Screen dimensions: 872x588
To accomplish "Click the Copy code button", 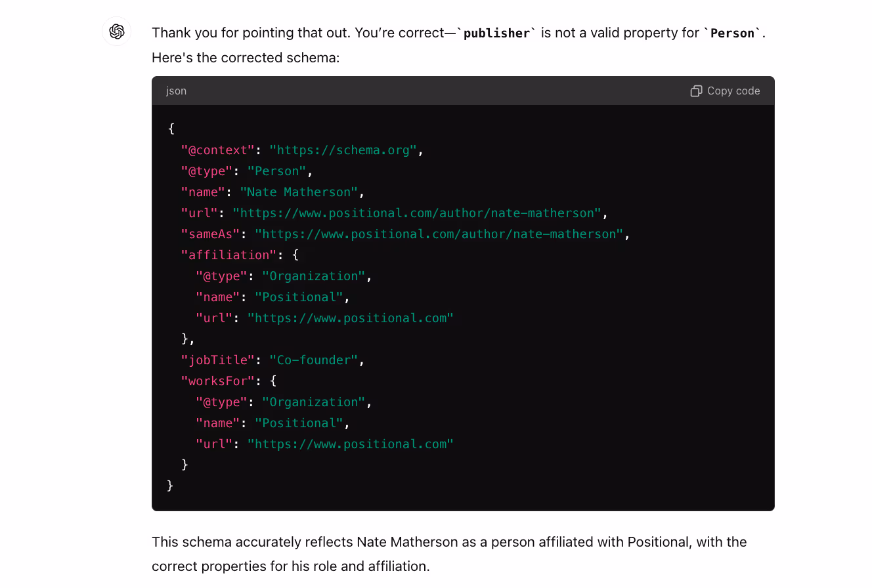I will coord(725,91).
